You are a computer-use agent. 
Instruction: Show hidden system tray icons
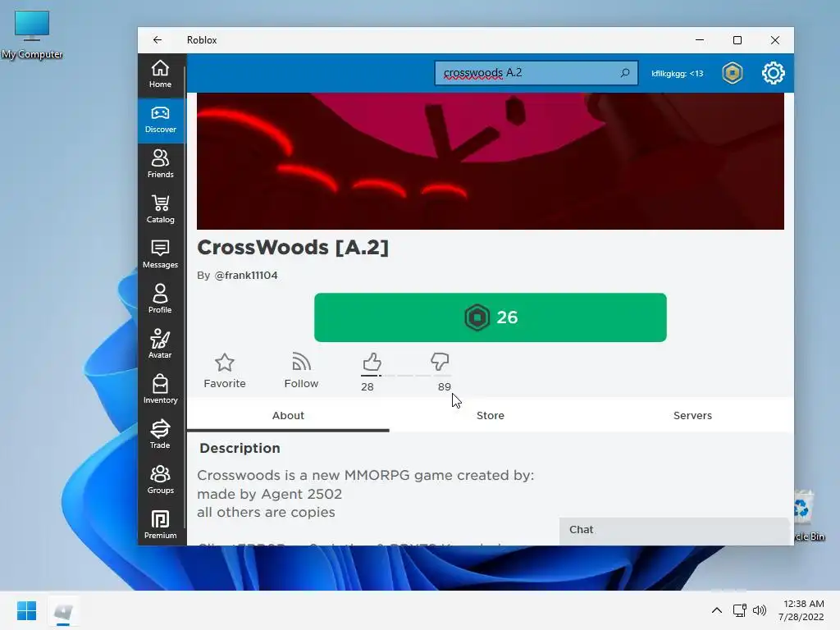tap(717, 610)
